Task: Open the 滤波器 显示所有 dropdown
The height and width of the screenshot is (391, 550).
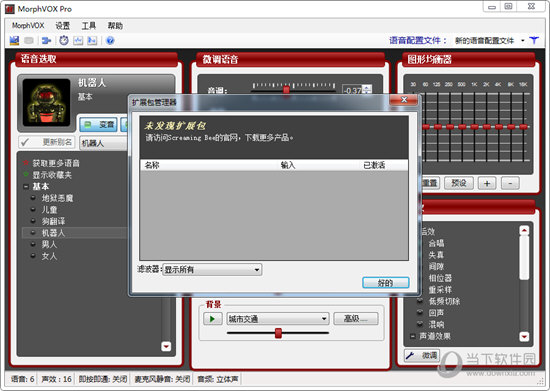Action: (x=212, y=270)
